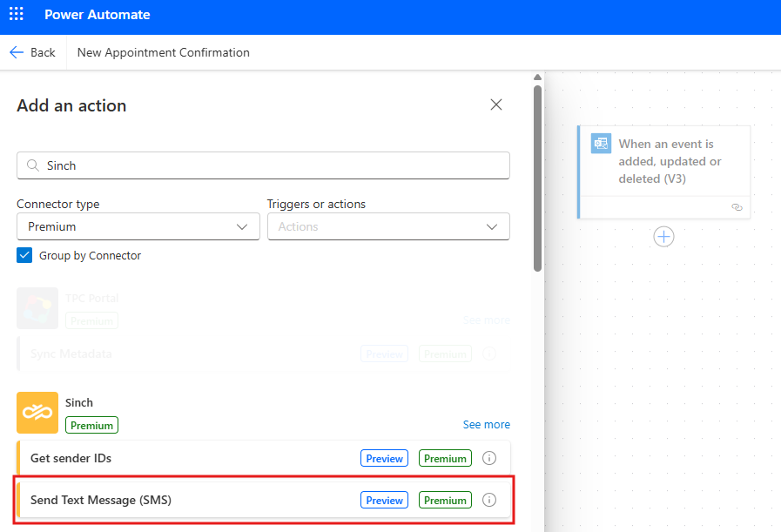Open the Triggers or actions dropdown
The height and width of the screenshot is (532, 781).
pyautogui.click(x=388, y=226)
